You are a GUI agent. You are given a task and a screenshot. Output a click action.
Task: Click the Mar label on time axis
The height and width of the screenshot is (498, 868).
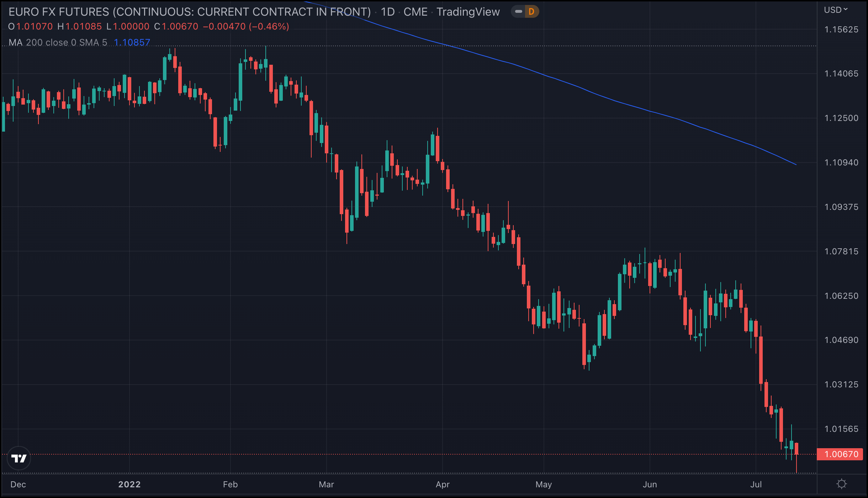point(326,484)
